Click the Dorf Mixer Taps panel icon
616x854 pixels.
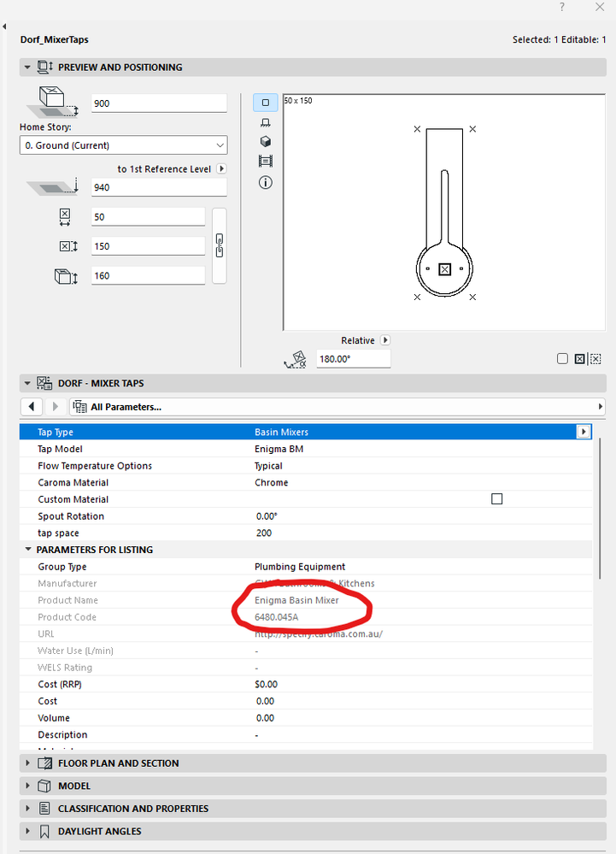(44, 383)
